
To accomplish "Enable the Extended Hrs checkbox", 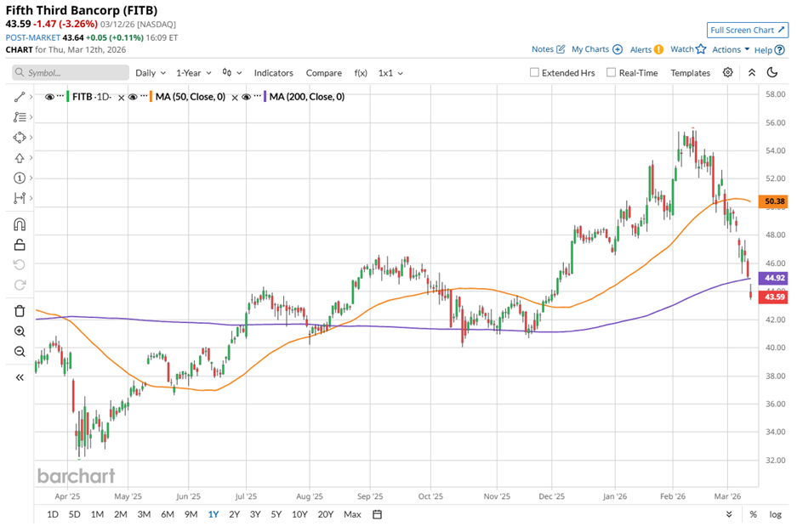I will pos(534,73).
